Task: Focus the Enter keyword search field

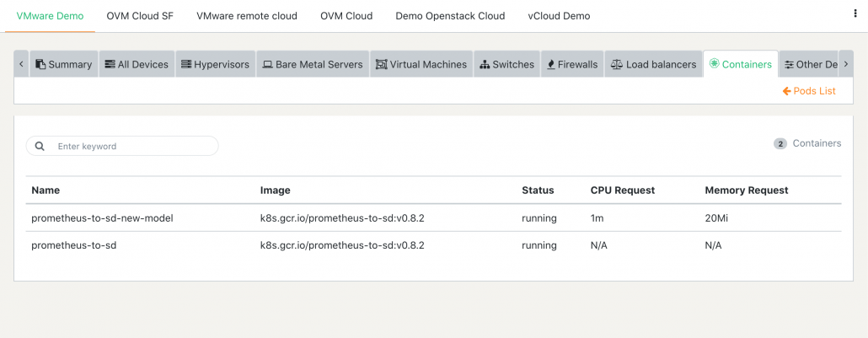Action: pyautogui.click(x=122, y=147)
